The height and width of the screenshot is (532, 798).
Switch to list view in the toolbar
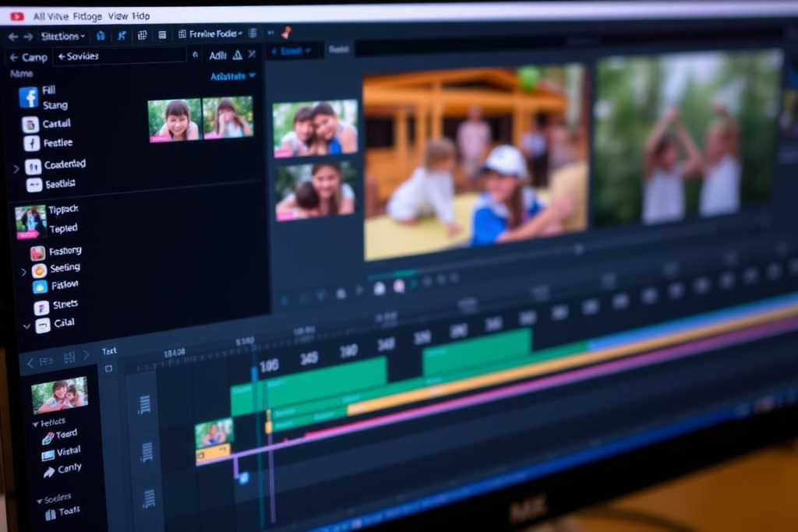(x=162, y=35)
